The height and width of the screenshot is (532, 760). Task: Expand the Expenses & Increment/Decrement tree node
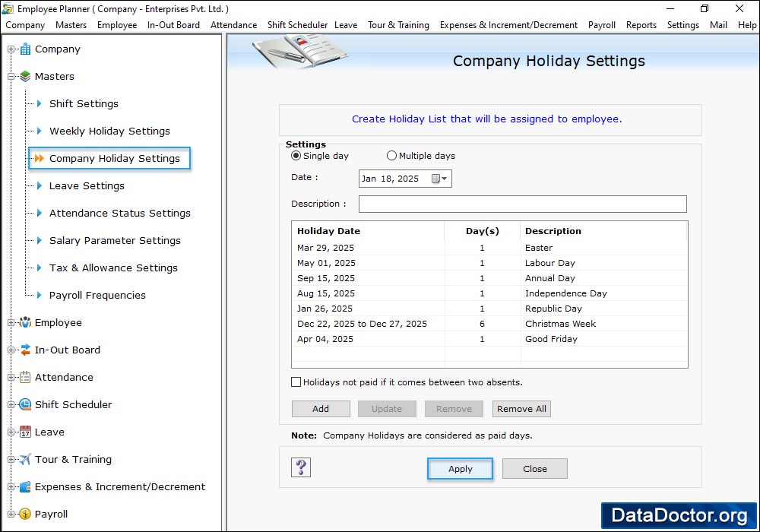point(11,486)
